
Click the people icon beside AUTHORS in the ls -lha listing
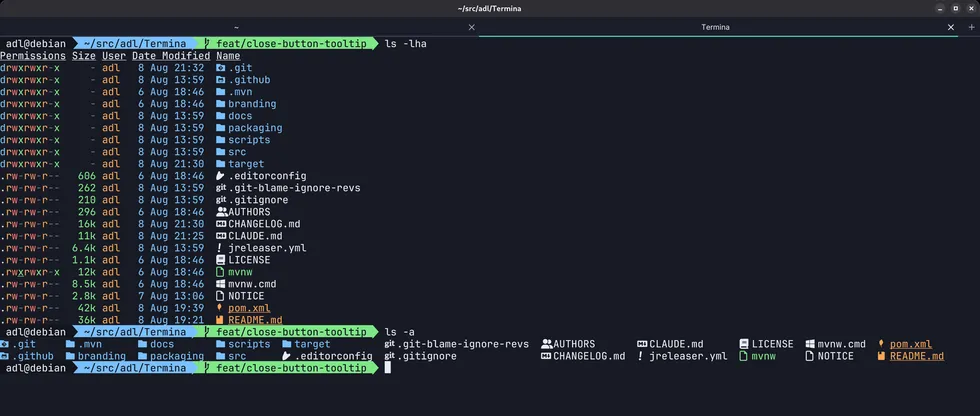tap(221, 212)
